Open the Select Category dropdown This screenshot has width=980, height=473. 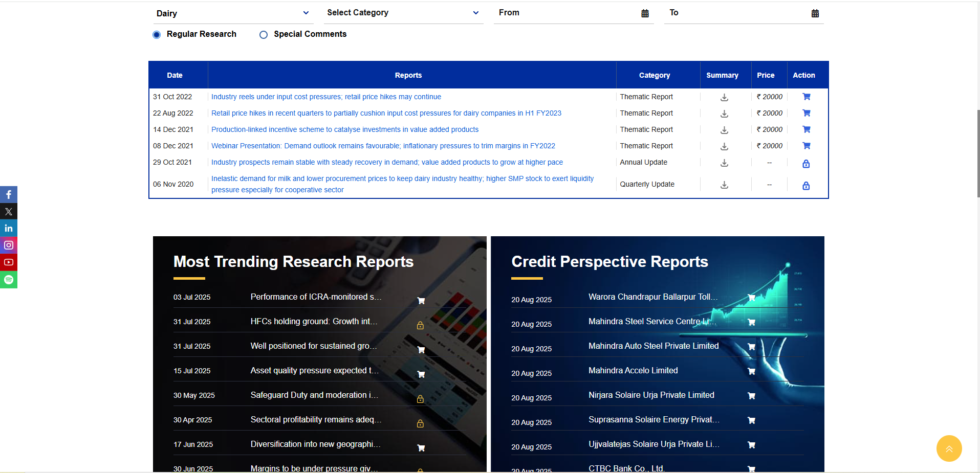403,13
